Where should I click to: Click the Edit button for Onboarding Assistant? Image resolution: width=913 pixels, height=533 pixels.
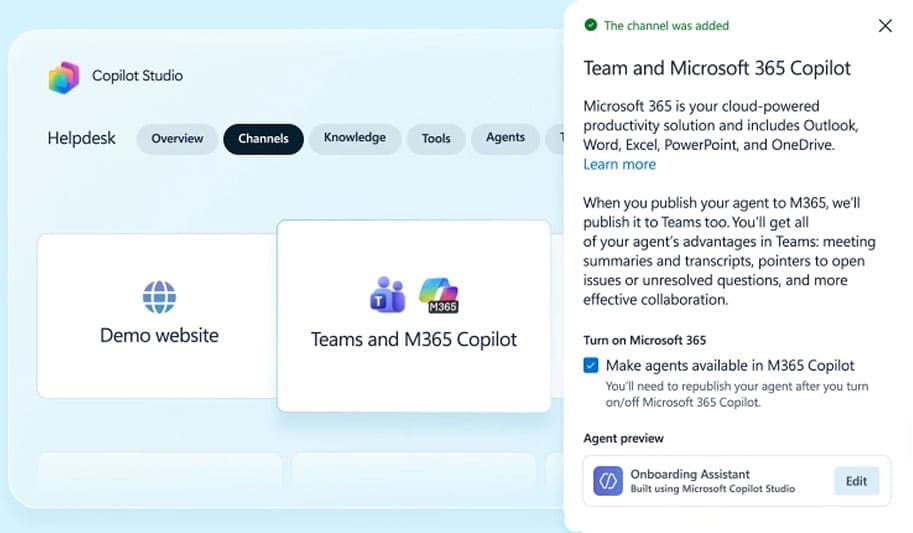point(856,481)
